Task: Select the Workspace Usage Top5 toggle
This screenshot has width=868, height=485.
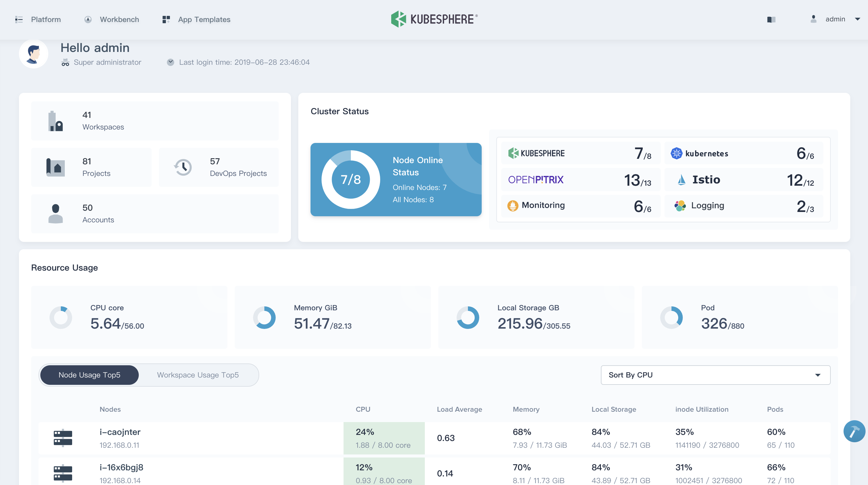Action: coord(198,374)
